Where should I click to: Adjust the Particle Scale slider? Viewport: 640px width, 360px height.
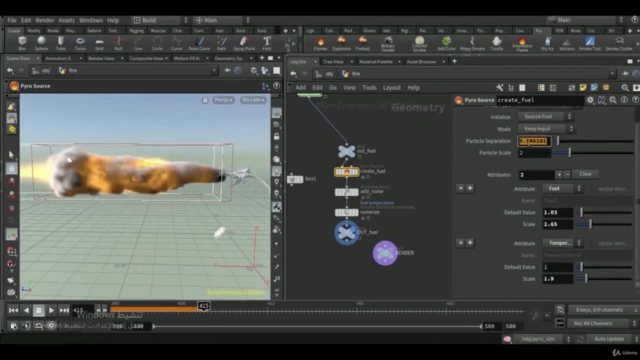click(593, 153)
